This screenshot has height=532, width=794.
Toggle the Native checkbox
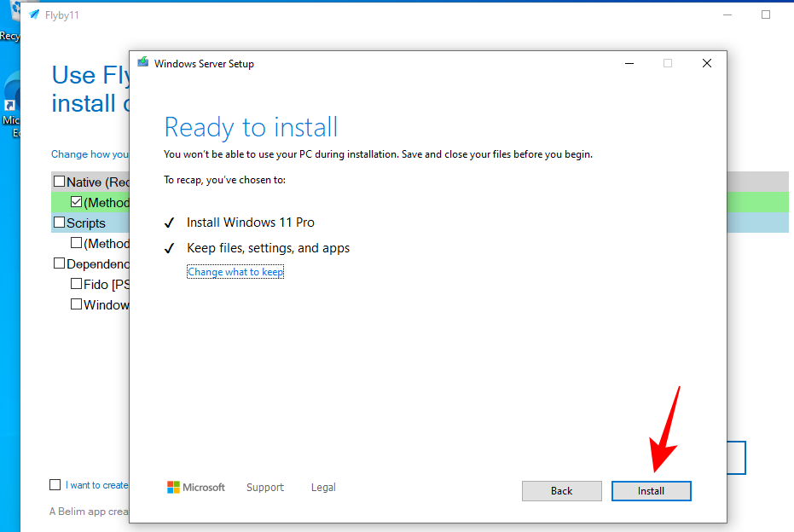click(x=59, y=182)
